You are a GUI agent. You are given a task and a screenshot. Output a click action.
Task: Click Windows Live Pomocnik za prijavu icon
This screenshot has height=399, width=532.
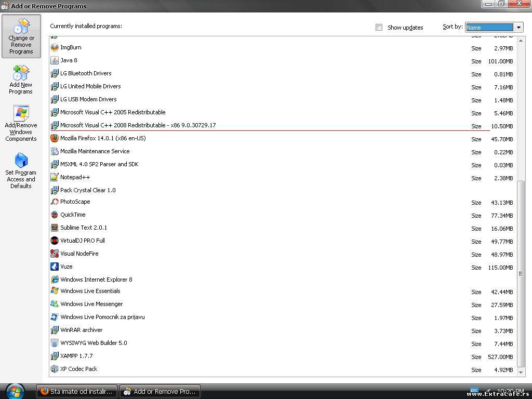click(54, 317)
